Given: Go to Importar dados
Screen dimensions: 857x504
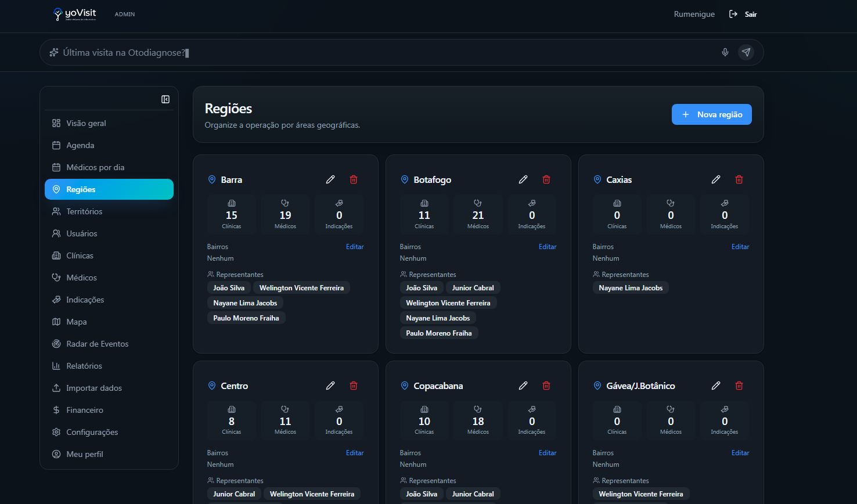Looking at the screenshot, I should [109, 388].
